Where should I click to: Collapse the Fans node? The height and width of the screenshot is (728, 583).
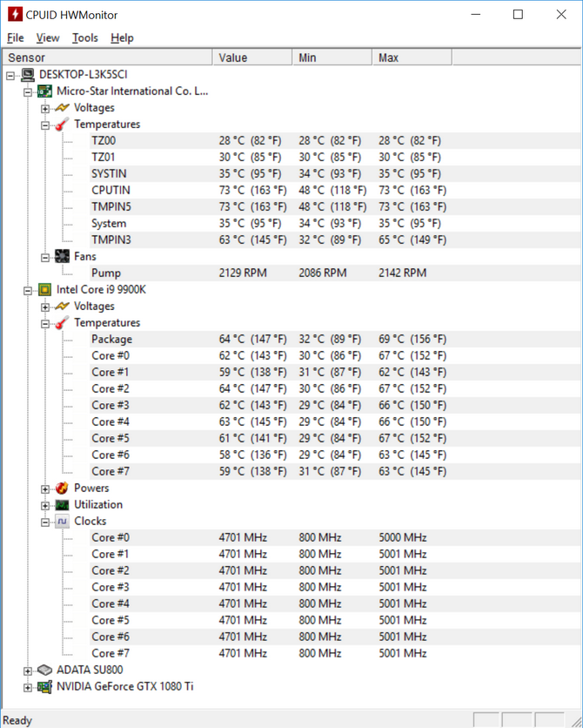tap(45, 257)
